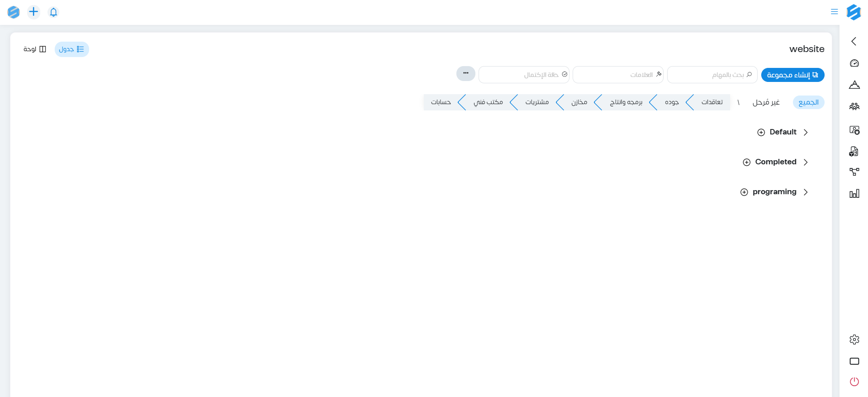The height and width of the screenshot is (397, 868).
Task: Select the الجميع filter tab
Action: coord(808,102)
